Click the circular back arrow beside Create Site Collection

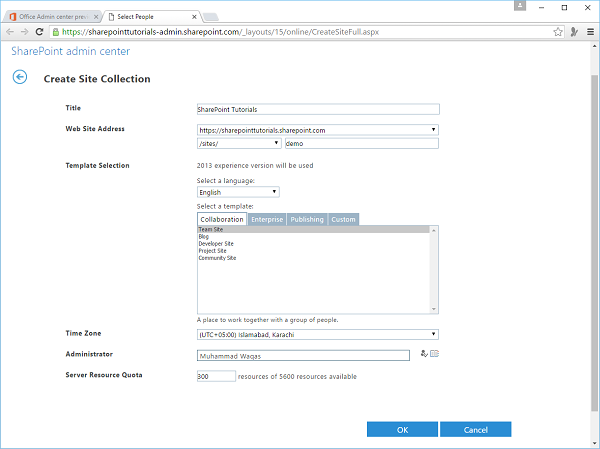[x=19, y=77]
